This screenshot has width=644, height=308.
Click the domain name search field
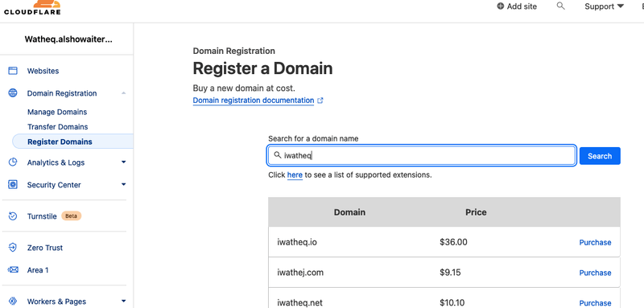click(x=421, y=155)
